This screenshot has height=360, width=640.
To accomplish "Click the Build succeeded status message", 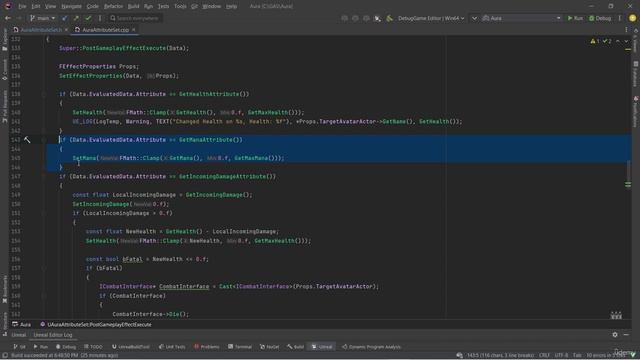I will (64, 355).
